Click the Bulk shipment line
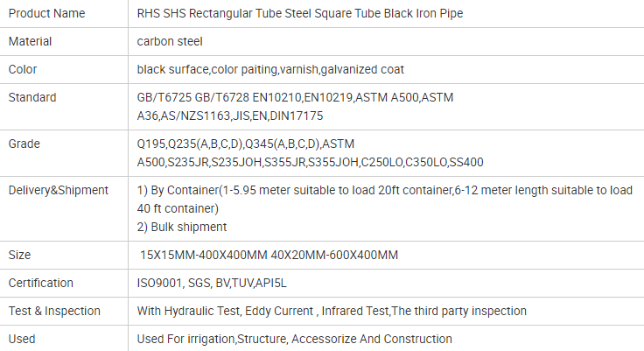644x351 pixels. point(182,227)
